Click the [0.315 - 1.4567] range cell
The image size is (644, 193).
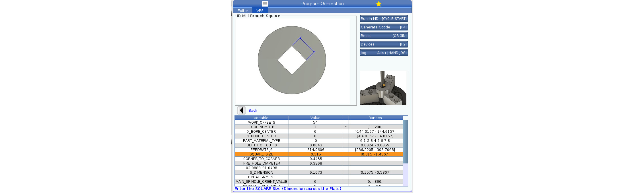pyautogui.click(x=375, y=154)
